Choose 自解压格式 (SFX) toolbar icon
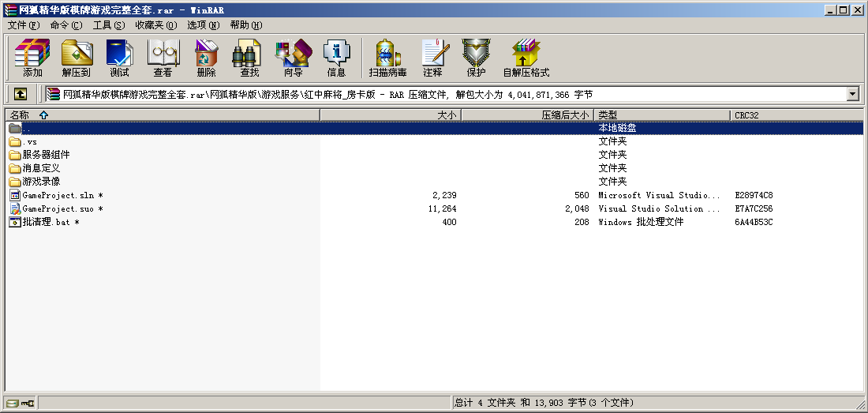The height and width of the screenshot is (413, 868). [x=526, y=57]
